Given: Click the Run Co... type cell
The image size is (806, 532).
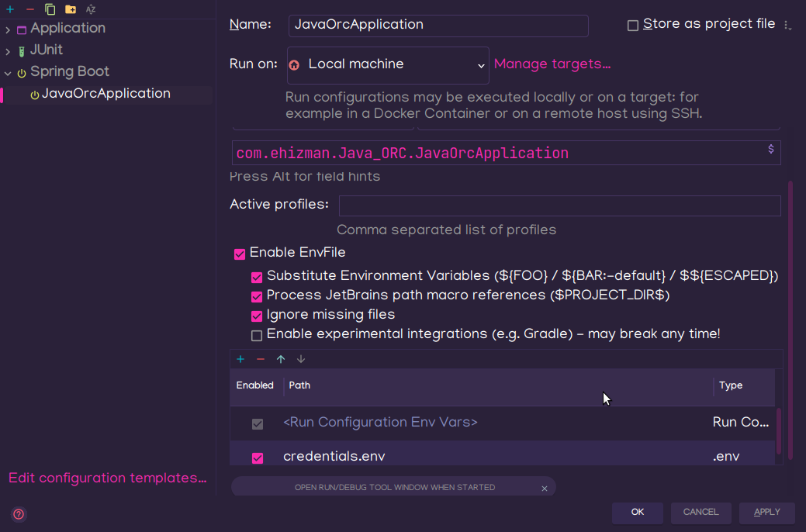Looking at the screenshot, I should coord(741,423).
